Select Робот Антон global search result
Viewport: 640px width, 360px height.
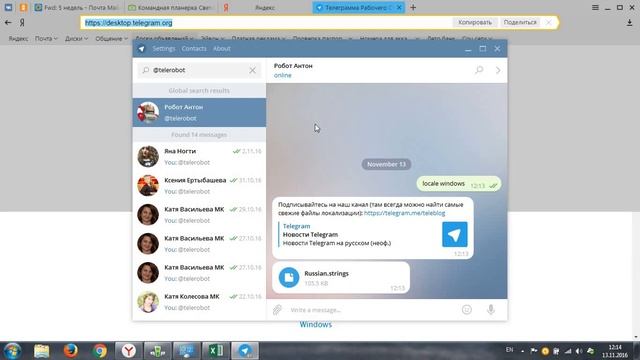point(199,112)
